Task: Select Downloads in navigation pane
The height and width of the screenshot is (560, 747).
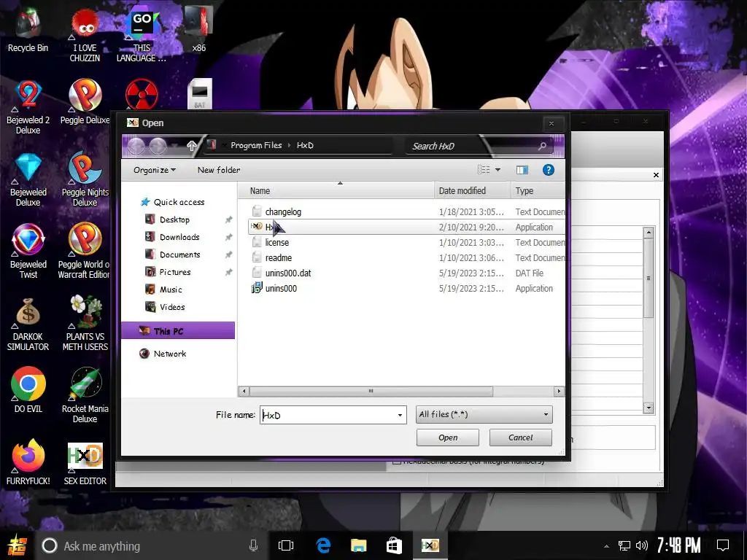Action: [x=179, y=237]
